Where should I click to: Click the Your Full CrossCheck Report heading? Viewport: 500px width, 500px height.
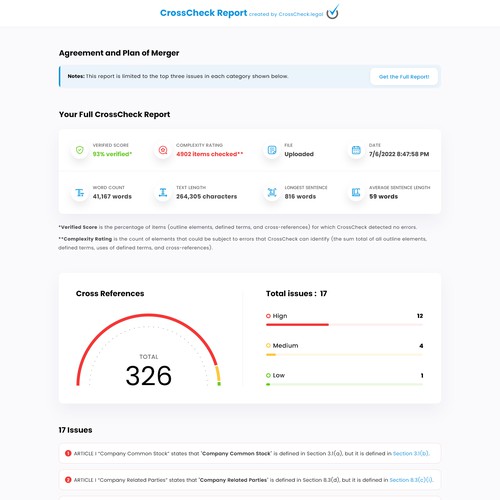pos(114,114)
